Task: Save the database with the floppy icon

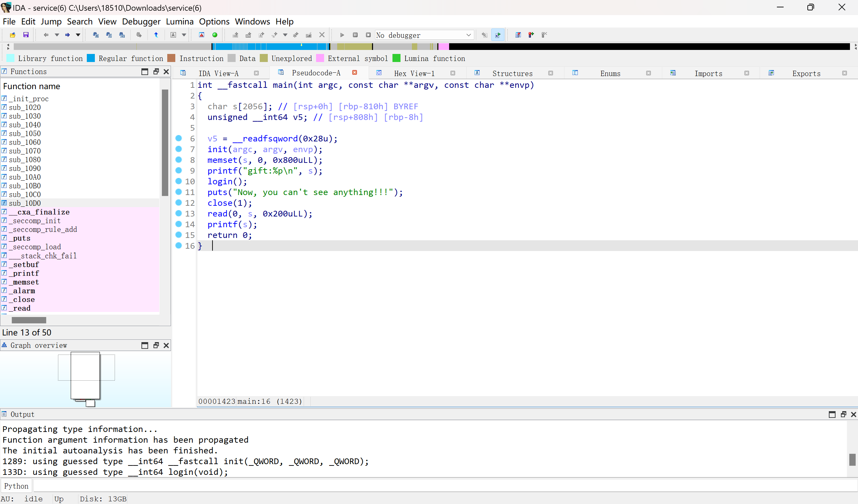Action: [26, 35]
